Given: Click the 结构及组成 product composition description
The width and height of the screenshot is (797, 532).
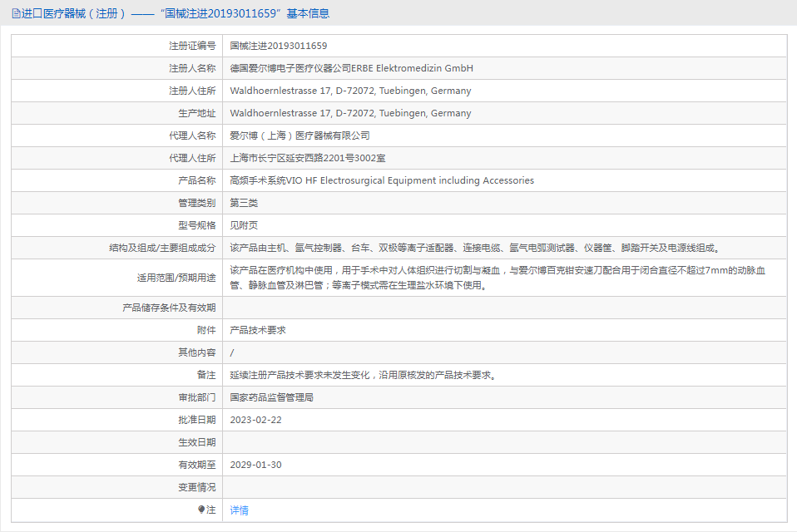Looking at the screenshot, I should 474,248.
